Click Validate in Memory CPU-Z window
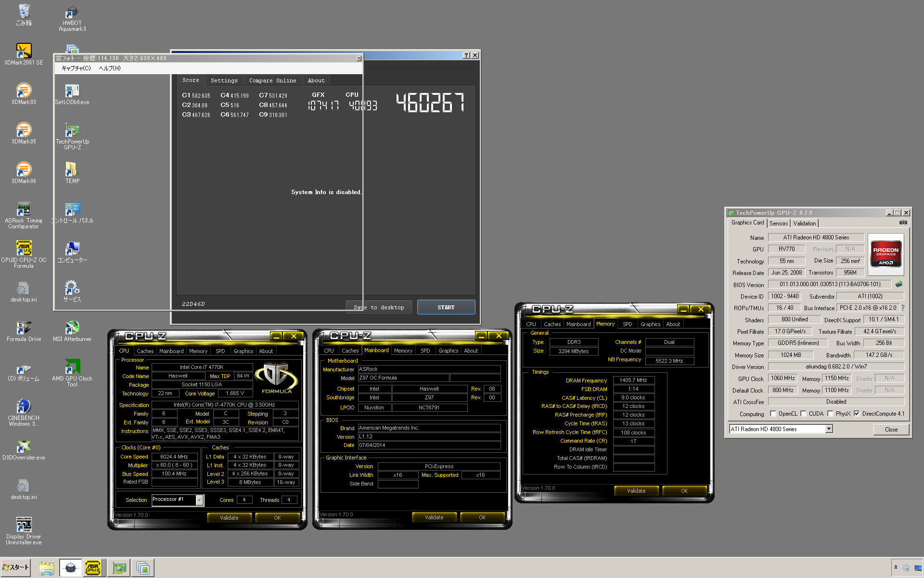The height and width of the screenshot is (578, 924). [636, 491]
